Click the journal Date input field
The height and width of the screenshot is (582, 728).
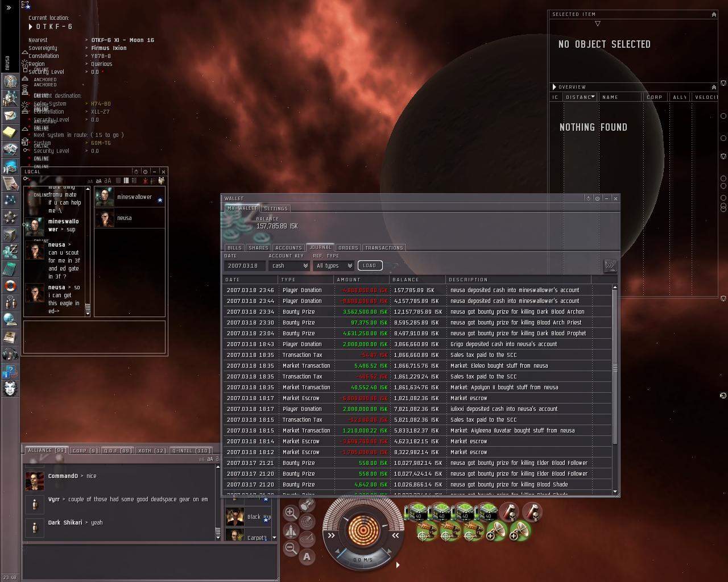[245, 265]
